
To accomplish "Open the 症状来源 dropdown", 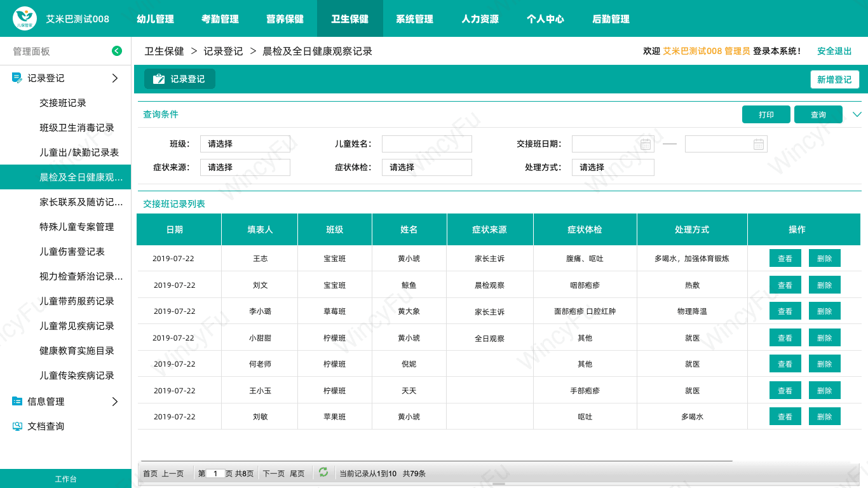I will [x=245, y=167].
